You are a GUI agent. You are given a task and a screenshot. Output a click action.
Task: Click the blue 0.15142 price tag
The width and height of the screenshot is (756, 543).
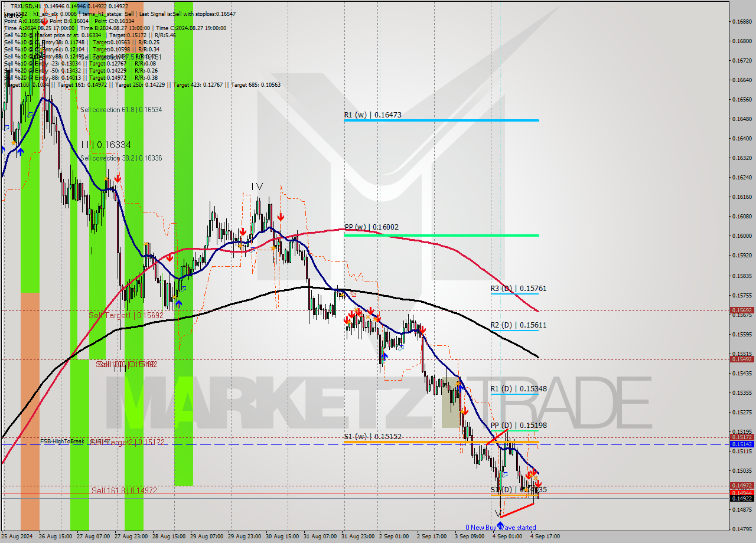pyautogui.click(x=742, y=444)
